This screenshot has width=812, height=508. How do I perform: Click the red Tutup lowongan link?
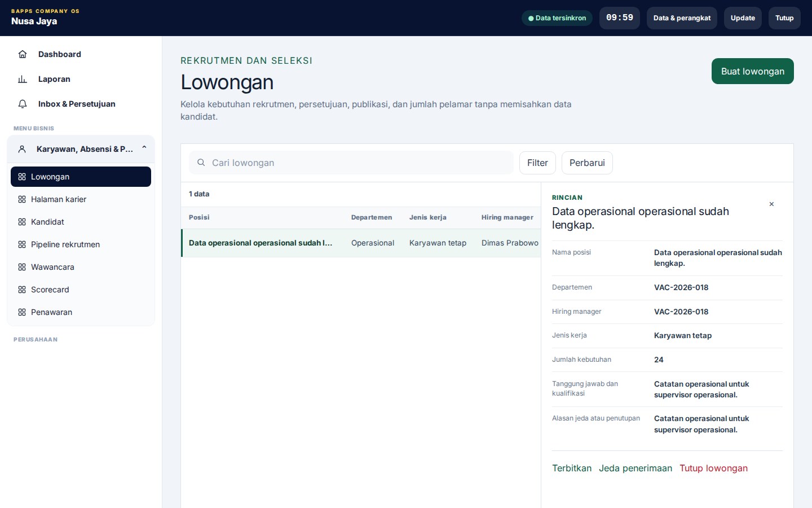click(x=713, y=468)
